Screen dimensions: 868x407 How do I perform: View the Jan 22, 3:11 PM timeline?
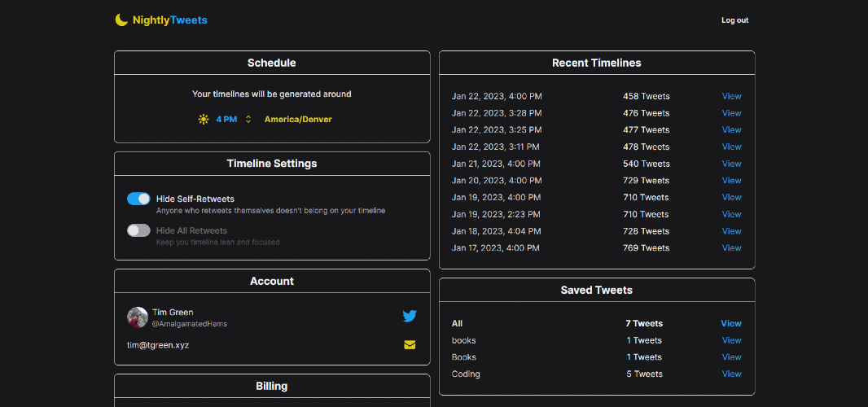point(731,147)
